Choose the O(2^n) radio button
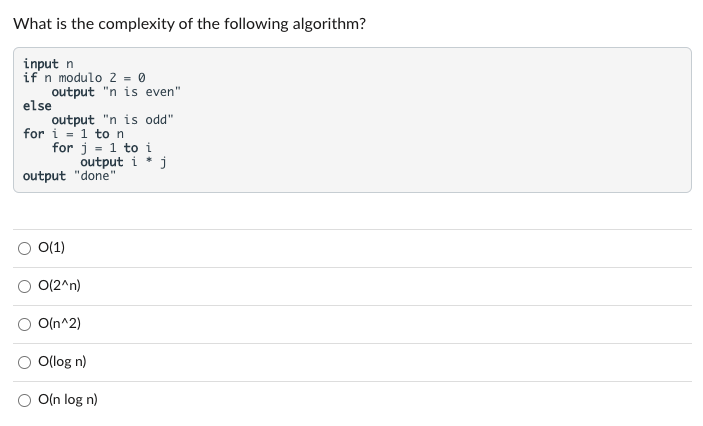 click(24, 287)
